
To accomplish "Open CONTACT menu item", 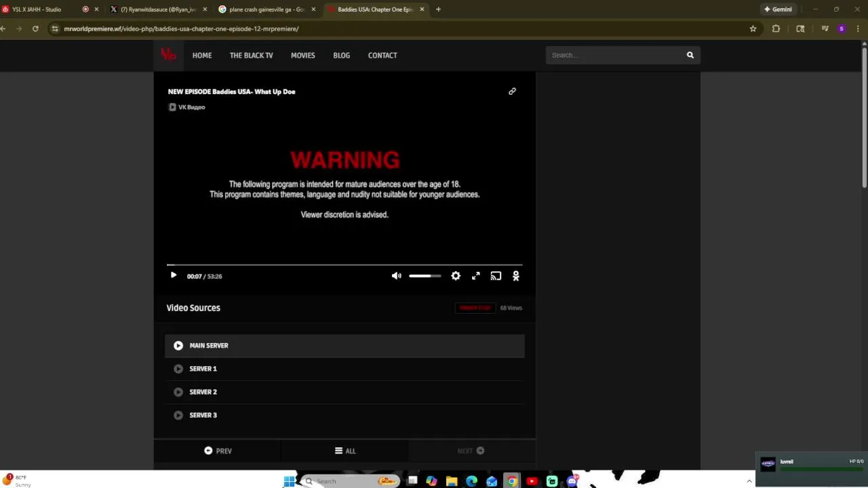I will click(x=382, y=56).
